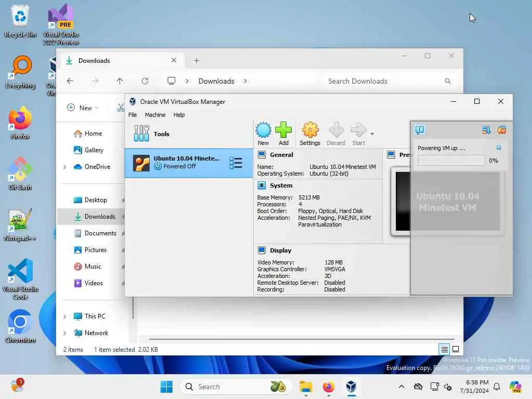Click Downloads in the address bar breadcrumb
The image size is (532, 399).
pyautogui.click(x=216, y=81)
